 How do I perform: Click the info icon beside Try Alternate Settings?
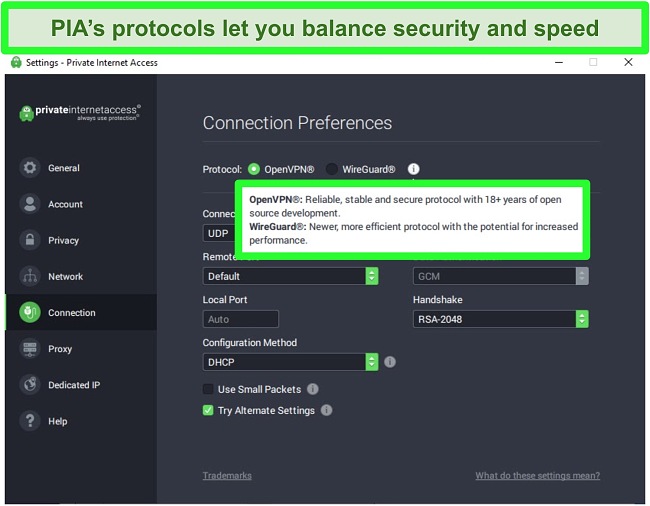[x=327, y=410]
